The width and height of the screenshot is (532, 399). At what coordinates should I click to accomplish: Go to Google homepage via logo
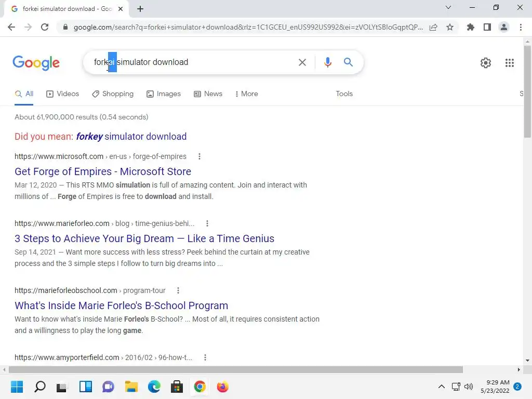36,63
